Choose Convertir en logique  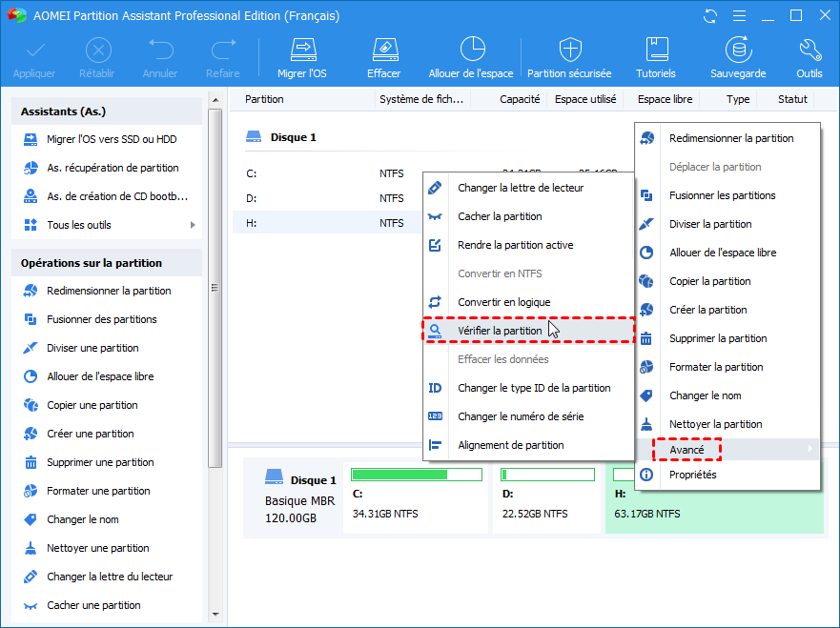[x=529, y=302]
